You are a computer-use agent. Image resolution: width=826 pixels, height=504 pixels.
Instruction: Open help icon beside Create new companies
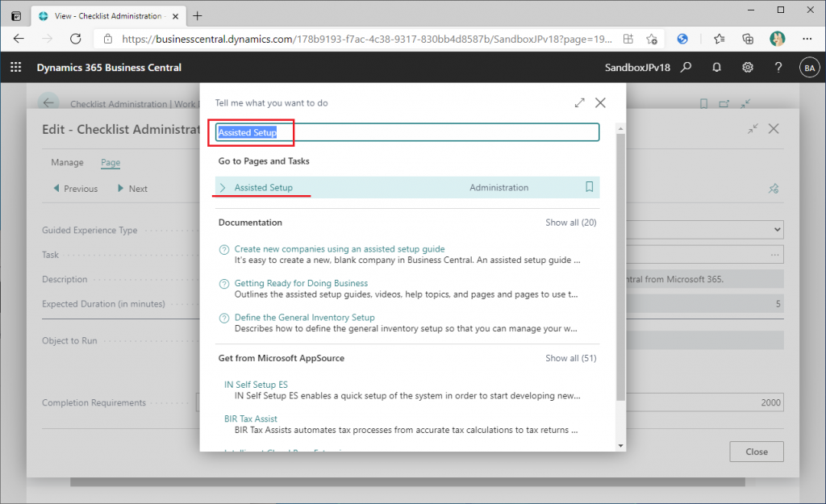(x=224, y=250)
